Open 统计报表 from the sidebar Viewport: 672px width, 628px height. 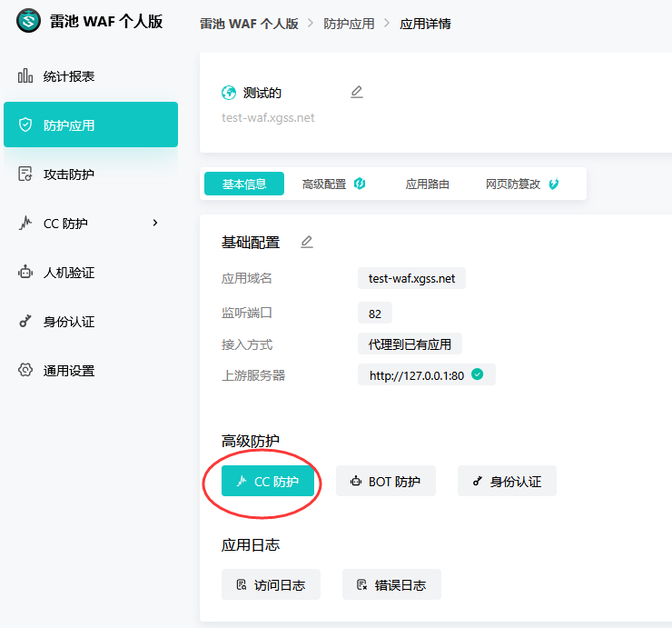tap(68, 76)
